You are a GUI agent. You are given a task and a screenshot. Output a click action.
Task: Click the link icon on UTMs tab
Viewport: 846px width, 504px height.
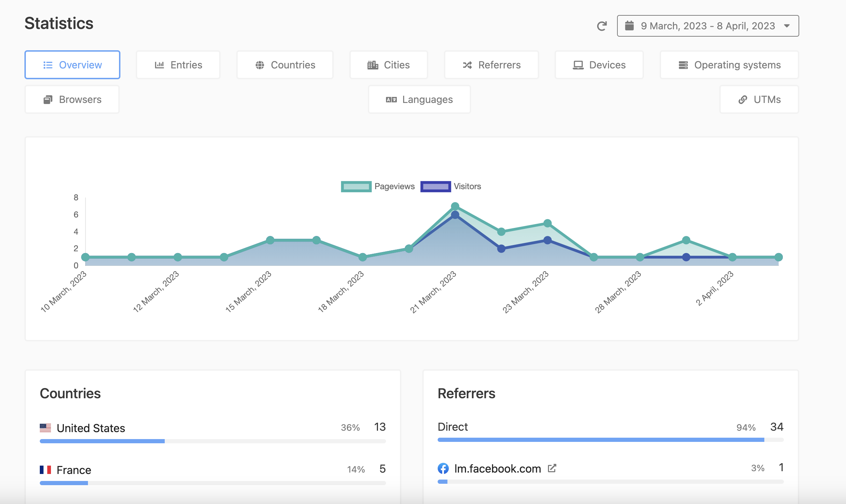pos(743,100)
